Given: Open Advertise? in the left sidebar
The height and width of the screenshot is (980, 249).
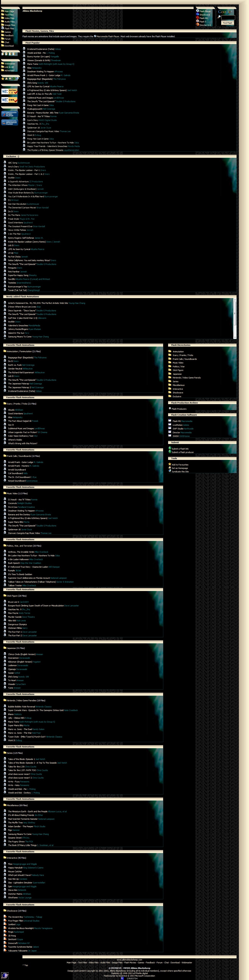Looking at the screenshot, I should pos(10,70).
